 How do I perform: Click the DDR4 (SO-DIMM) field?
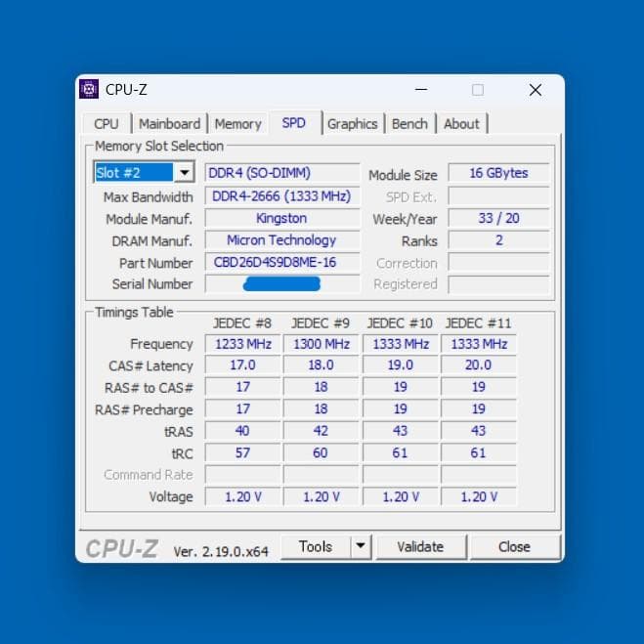tap(282, 173)
